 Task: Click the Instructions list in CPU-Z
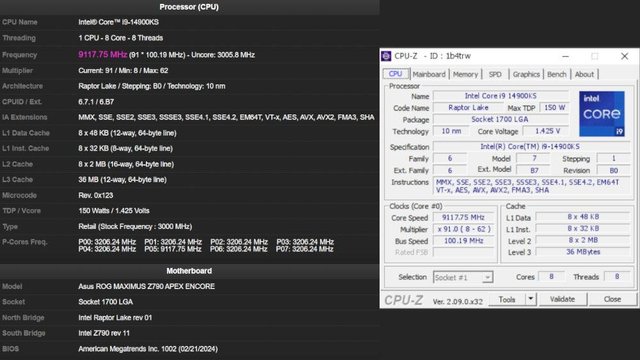coord(531,186)
